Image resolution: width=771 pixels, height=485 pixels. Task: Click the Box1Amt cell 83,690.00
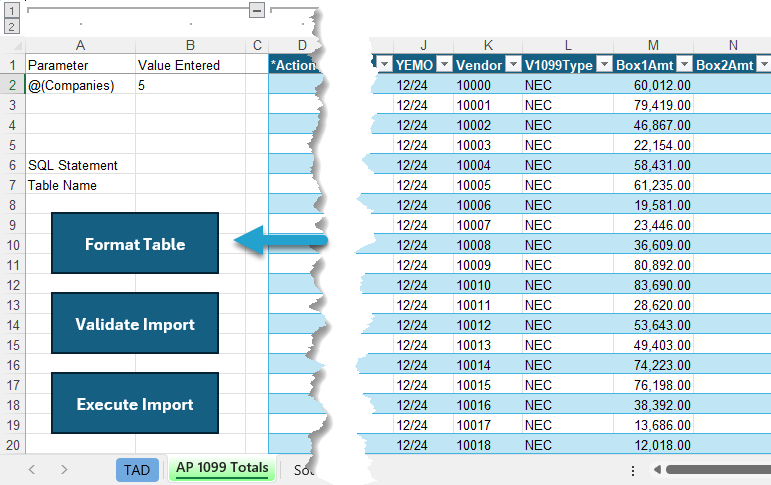click(653, 285)
